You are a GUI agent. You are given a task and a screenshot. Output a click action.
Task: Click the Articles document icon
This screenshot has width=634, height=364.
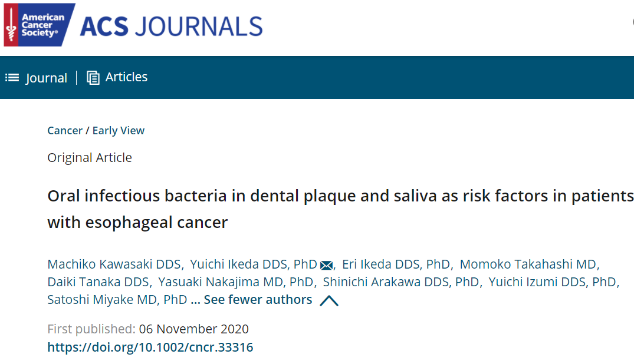click(93, 78)
